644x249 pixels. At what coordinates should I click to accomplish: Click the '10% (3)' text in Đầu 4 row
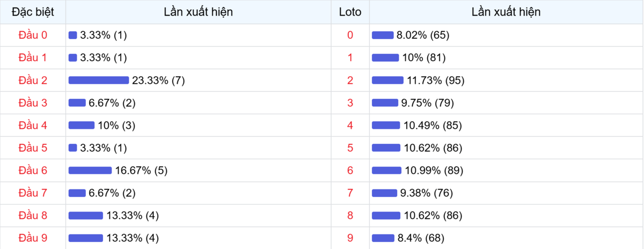pyautogui.click(x=116, y=126)
